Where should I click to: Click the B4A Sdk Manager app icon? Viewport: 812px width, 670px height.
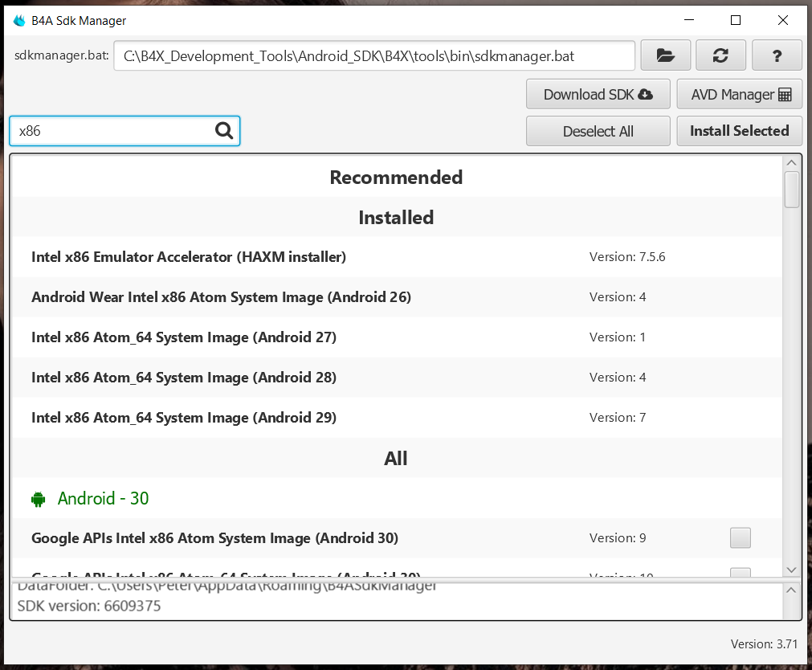click(19, 20)
